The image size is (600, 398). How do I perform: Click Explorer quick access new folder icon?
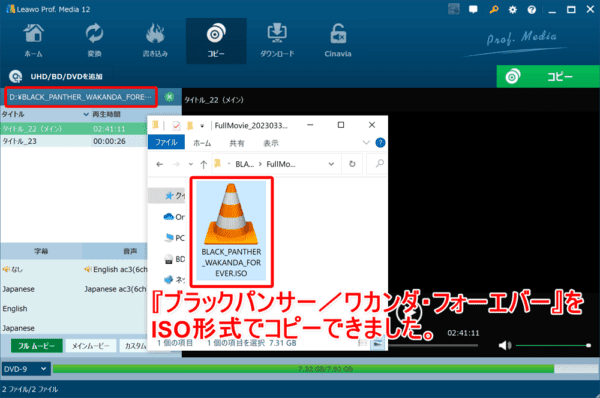click(x=190, y=126)
